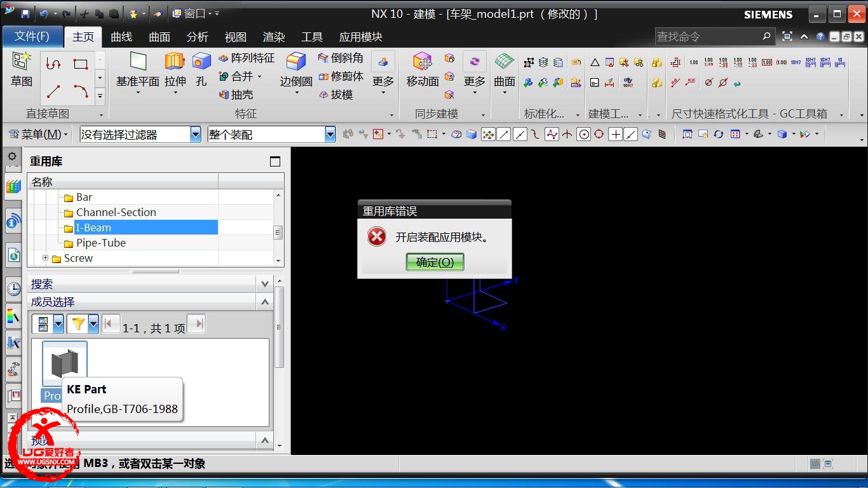Click the diameter symbol icon in GC toolbox
The width and height of the screenshot is (868, 488).
click(709, 83)
